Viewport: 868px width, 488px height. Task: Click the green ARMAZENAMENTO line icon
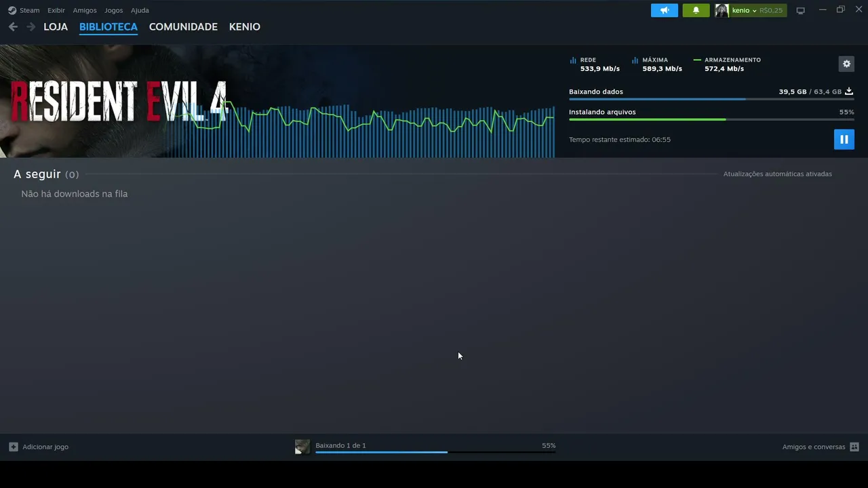697,60
